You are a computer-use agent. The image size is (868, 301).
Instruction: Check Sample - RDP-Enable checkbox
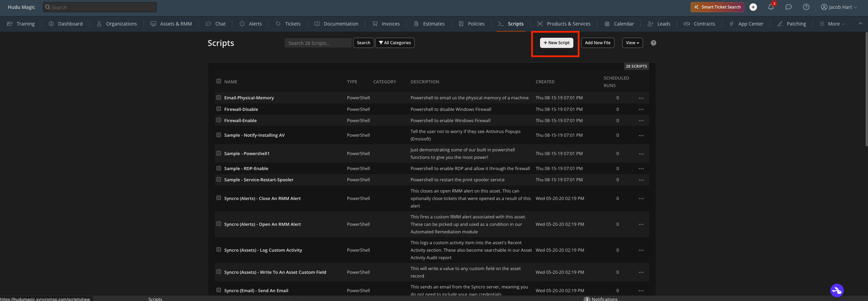click(x=219, y=168)
